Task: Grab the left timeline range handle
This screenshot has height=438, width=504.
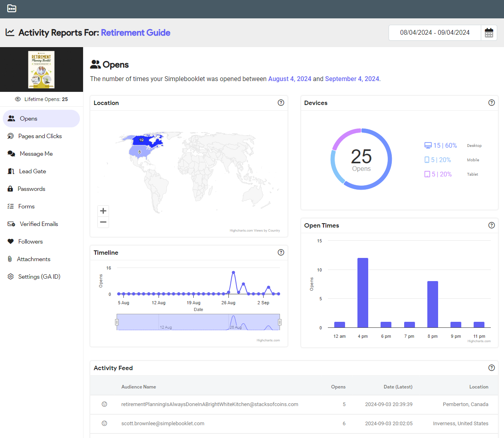Action: coord(117,322)
